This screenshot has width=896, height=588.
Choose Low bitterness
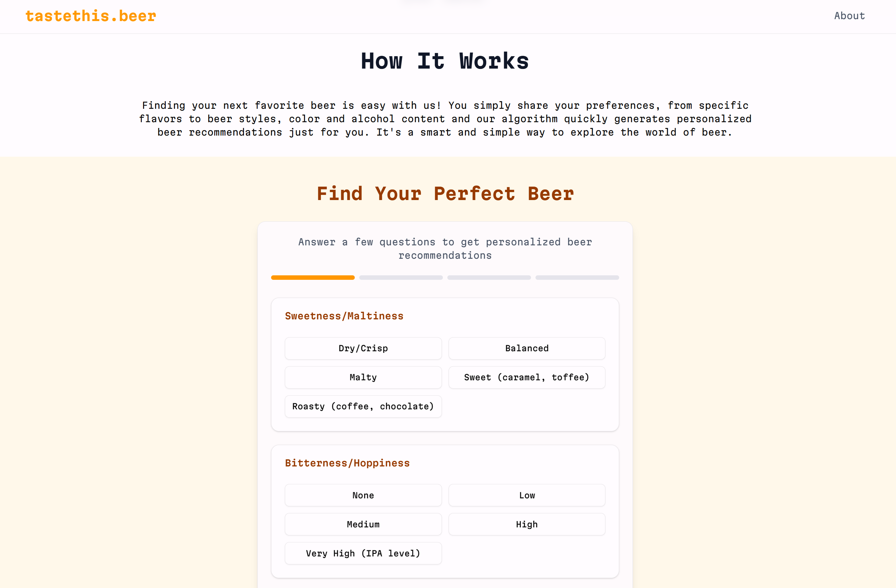click(527, 495)
